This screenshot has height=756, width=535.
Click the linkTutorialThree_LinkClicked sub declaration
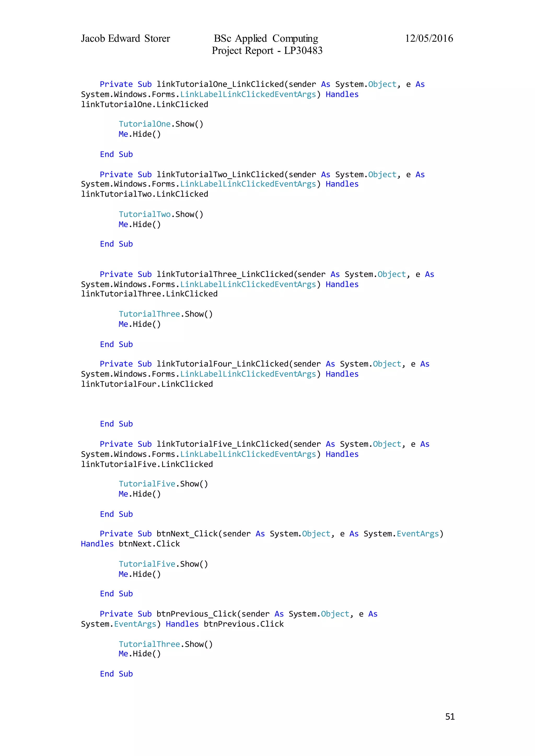point(267,275)
